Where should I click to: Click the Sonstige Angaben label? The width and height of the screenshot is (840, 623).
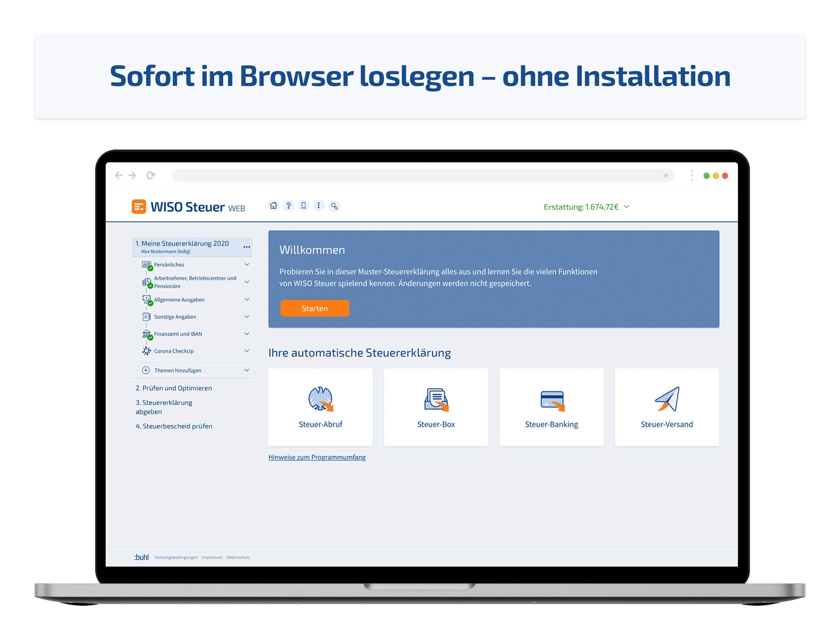[175, 317]
